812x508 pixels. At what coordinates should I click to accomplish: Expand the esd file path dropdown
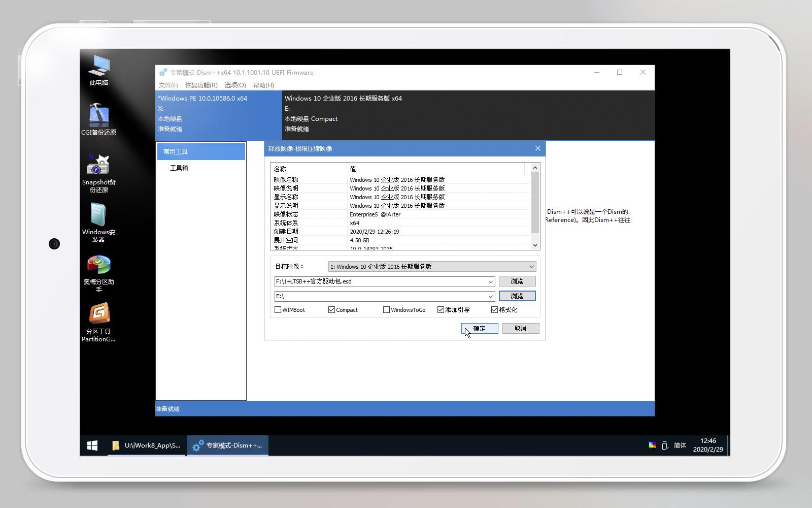pos(490,281)
